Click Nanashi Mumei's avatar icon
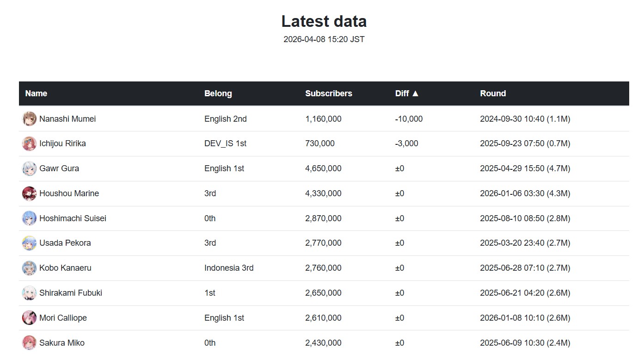The width and height of the screenshot is (644, 354). tap(29, 119)
